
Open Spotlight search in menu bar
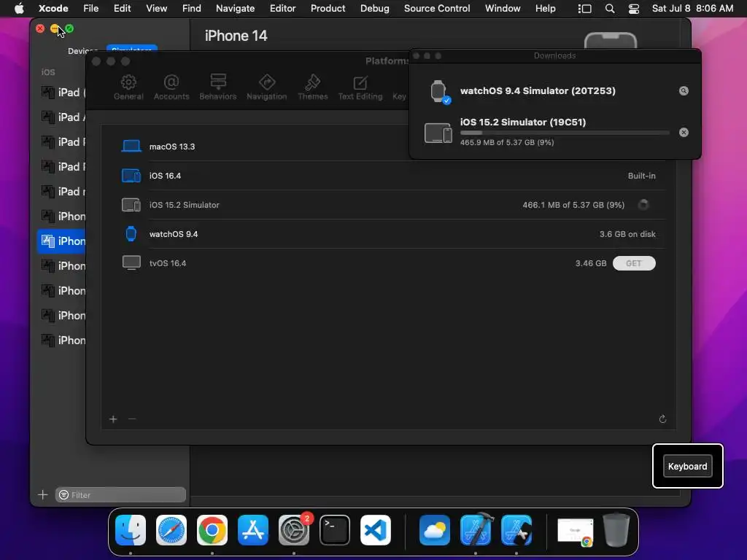[x=609, y=9]
